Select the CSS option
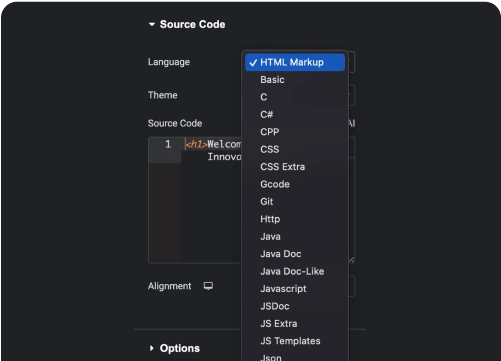This screenshot has width=501, height=361. coord(295,149)
